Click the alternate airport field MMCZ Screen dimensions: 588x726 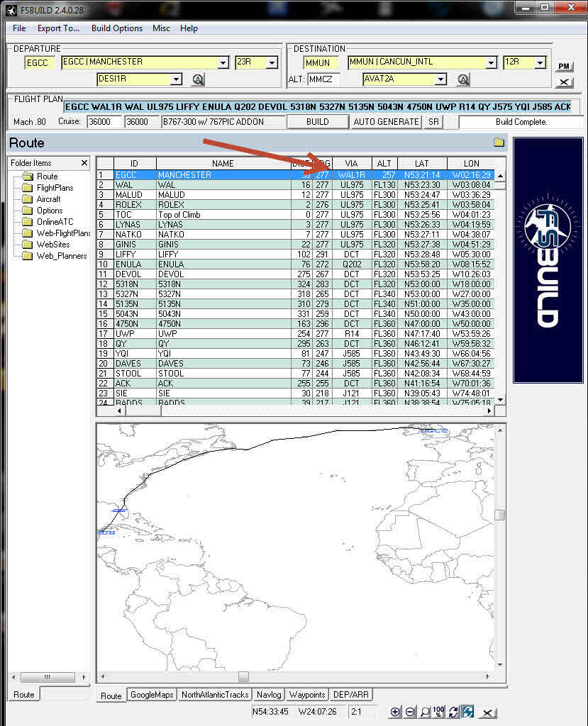tap(323, 79)
